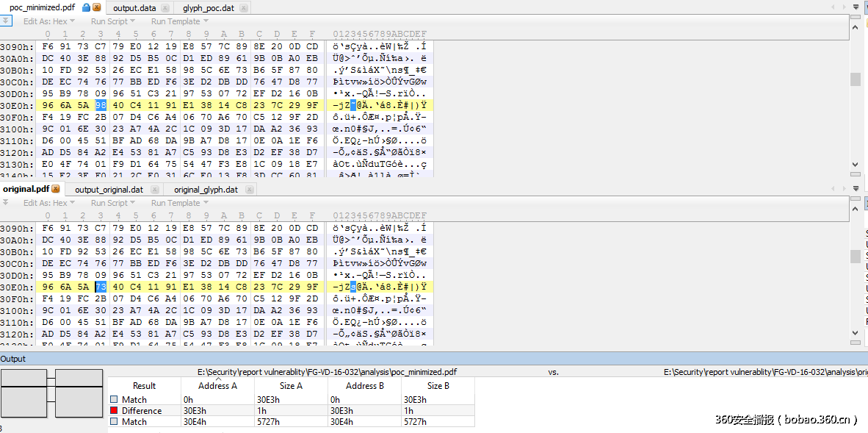This screenshot has height=433, width=868.
Task: Select highlighted byte 98 in top hex view
Action: pos(101,106)
